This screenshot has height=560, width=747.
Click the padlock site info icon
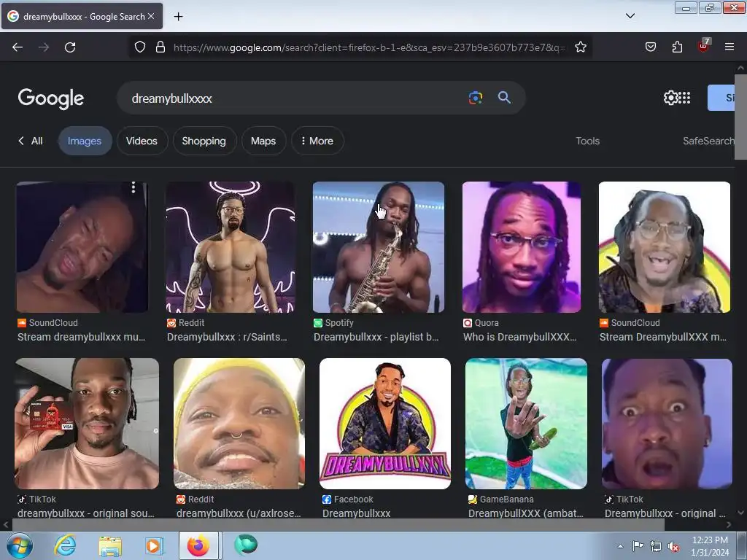[x=160, y=47]
